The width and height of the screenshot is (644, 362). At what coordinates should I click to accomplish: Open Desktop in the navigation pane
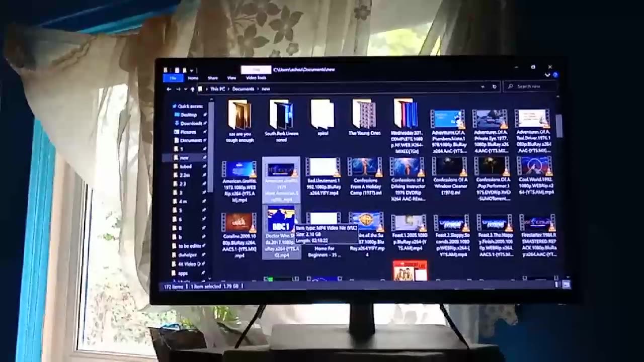click(x=189, y=115)
